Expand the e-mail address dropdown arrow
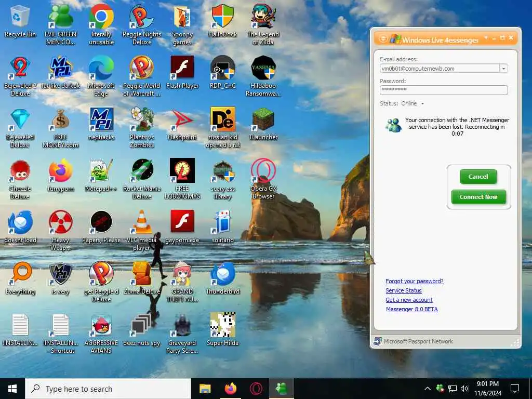The width and height of the screenshot is (532, 399). pyautogui.click(x=503, y=69)
